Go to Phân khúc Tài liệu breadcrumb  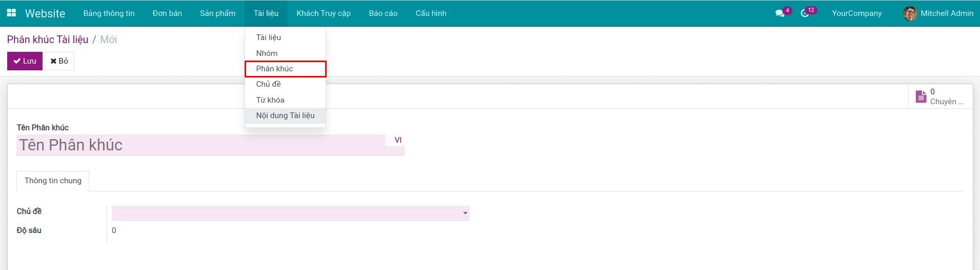point(48,40)
